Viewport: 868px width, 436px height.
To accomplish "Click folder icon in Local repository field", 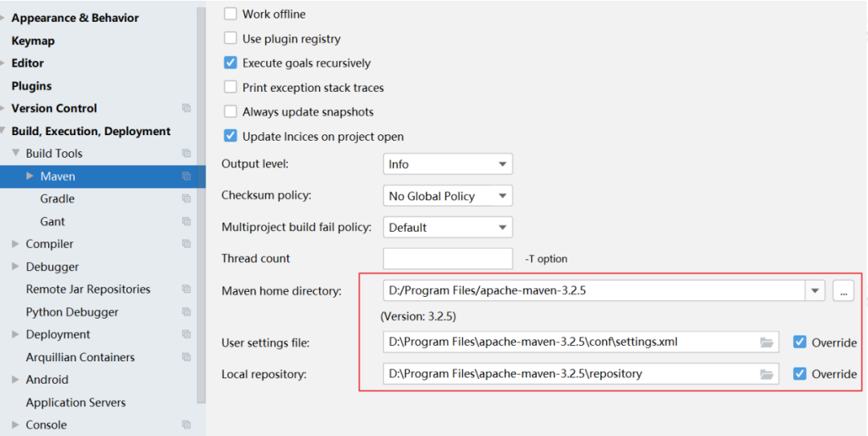I will click(766, 374).
